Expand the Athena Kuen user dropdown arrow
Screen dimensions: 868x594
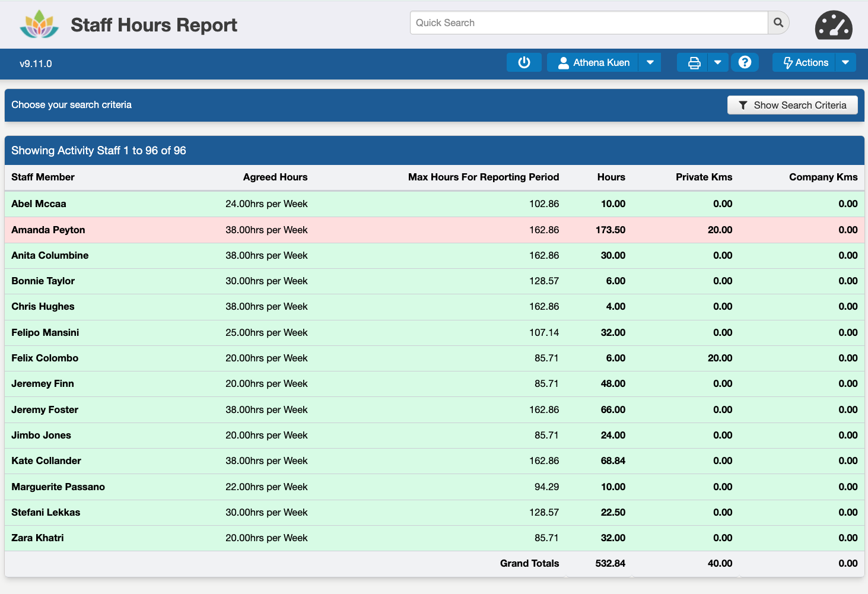click(x=650, y=62)
